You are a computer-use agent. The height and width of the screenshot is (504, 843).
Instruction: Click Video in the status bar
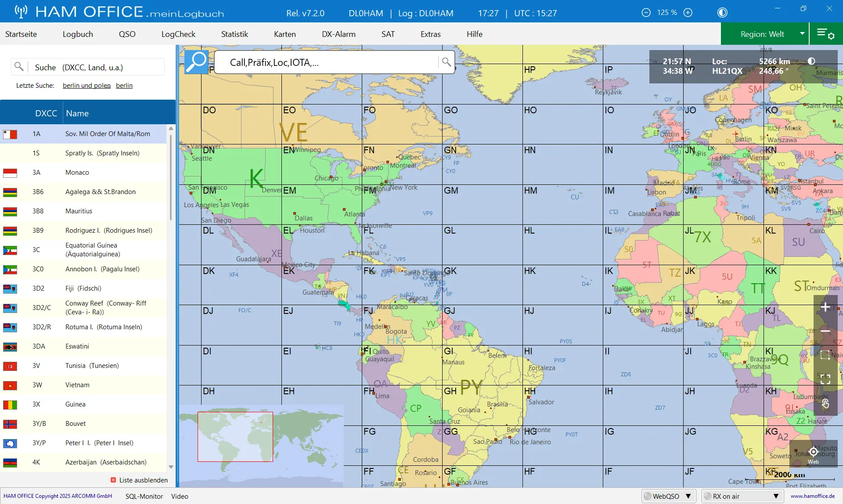click(180, 496)
